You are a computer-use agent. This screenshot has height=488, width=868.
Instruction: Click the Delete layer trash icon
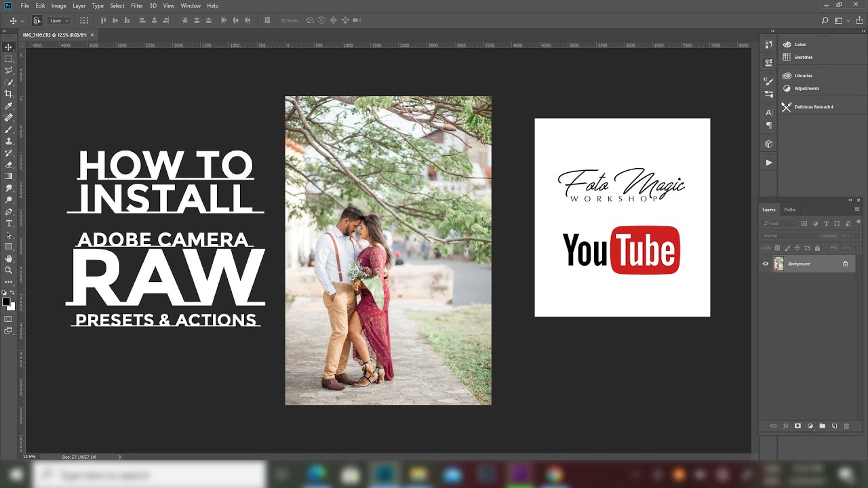[x=846, y=426]
